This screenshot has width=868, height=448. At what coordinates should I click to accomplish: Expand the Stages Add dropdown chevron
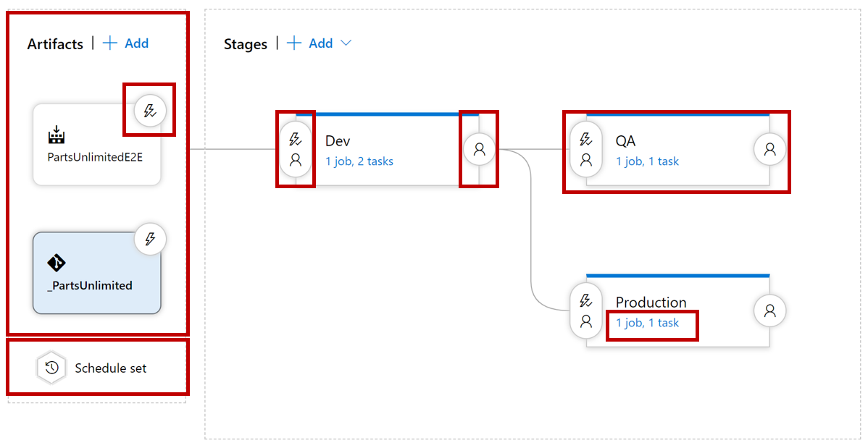(346, 43)
